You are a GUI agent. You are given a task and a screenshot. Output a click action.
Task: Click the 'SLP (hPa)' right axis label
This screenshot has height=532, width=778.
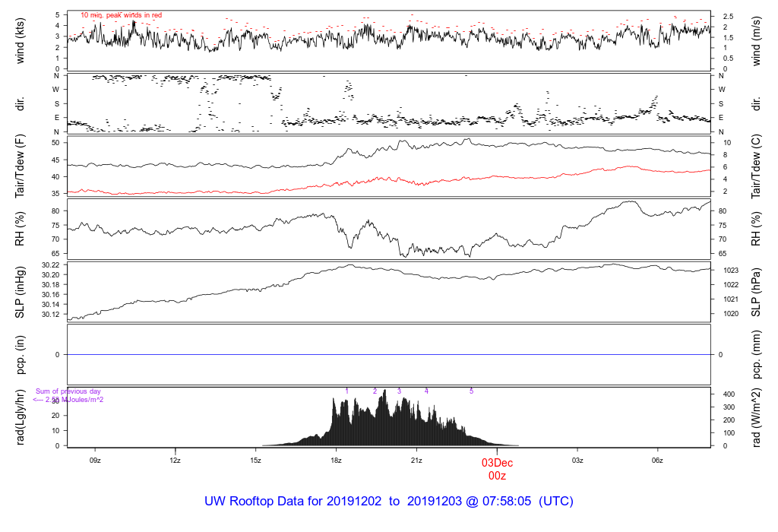(756, 293)
